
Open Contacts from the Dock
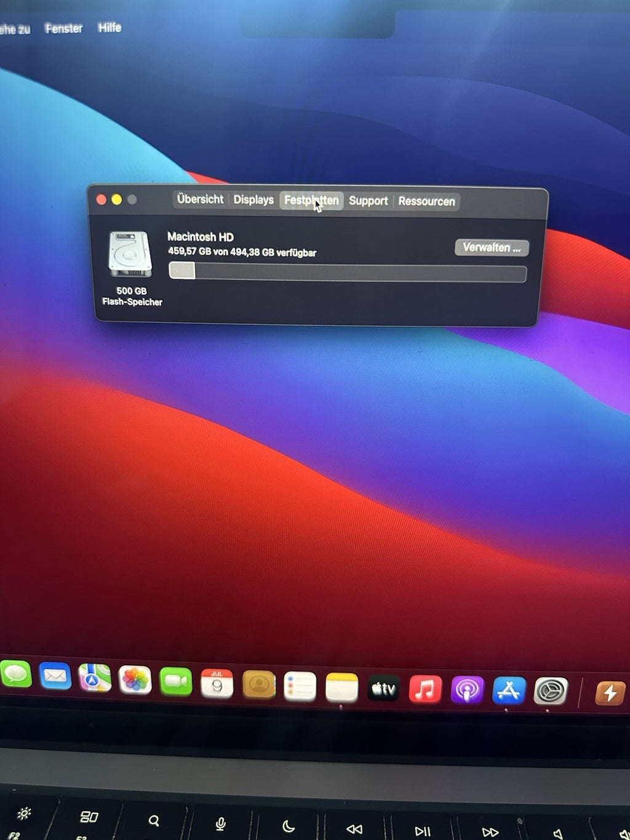pyautogui.click(x=259, y=685)
